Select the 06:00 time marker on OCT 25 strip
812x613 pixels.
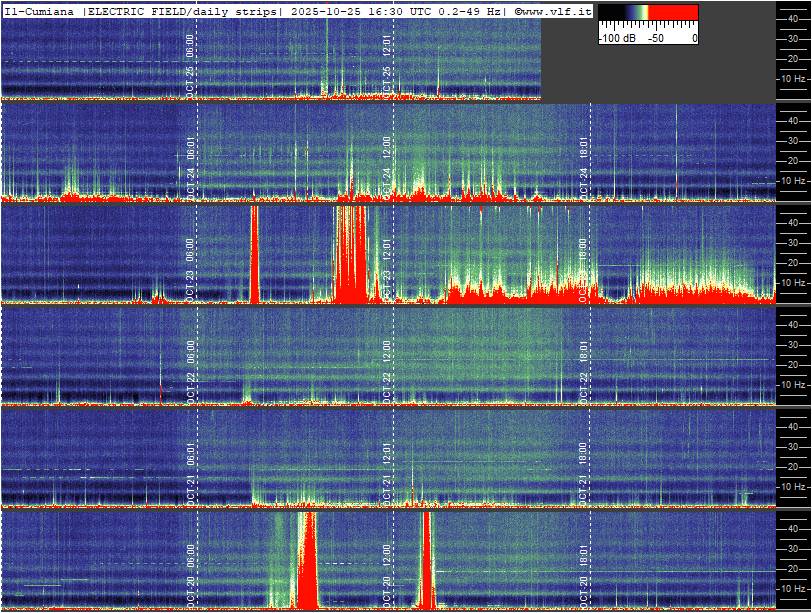tap(190, 45)
